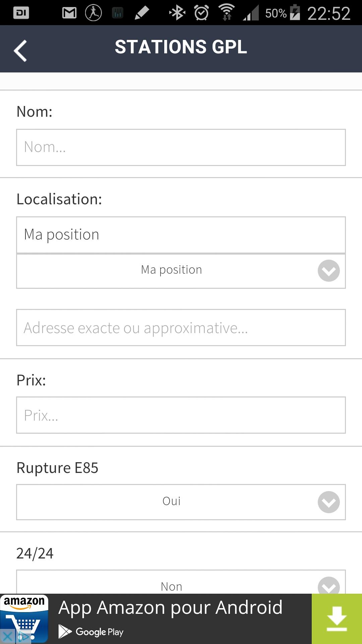
Task: Tap the Amazon shopping cart logo
Action: pyautogui.click(x=24, y=619)
